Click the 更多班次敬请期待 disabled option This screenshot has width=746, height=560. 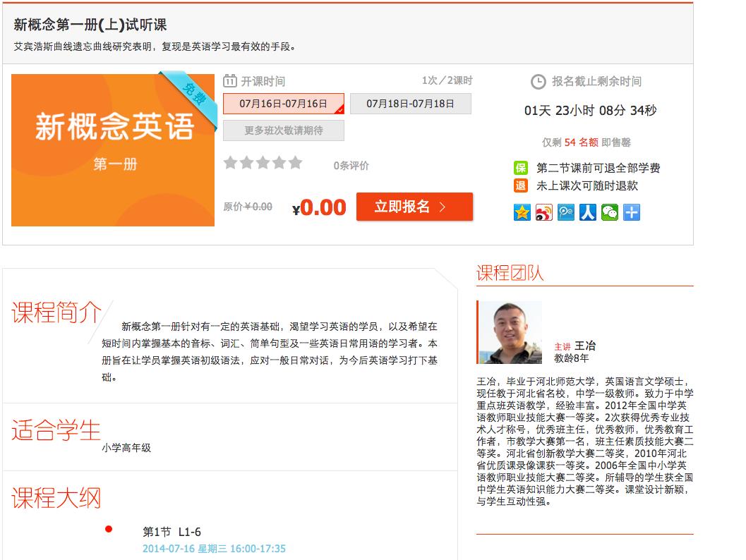(x=284, y=130)
